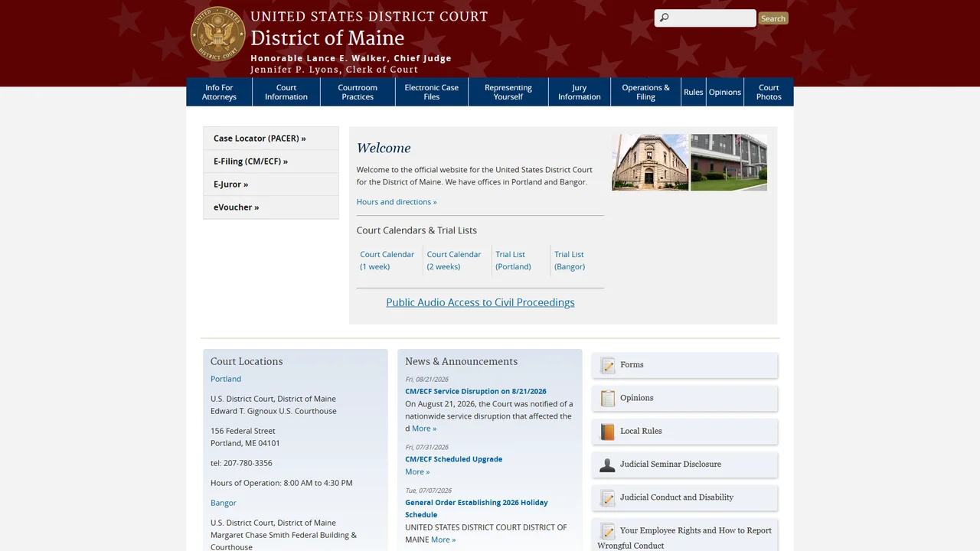Open Case Locator (PACER) link
Viewport: 980px width, 551px height.
coord(271,139)
